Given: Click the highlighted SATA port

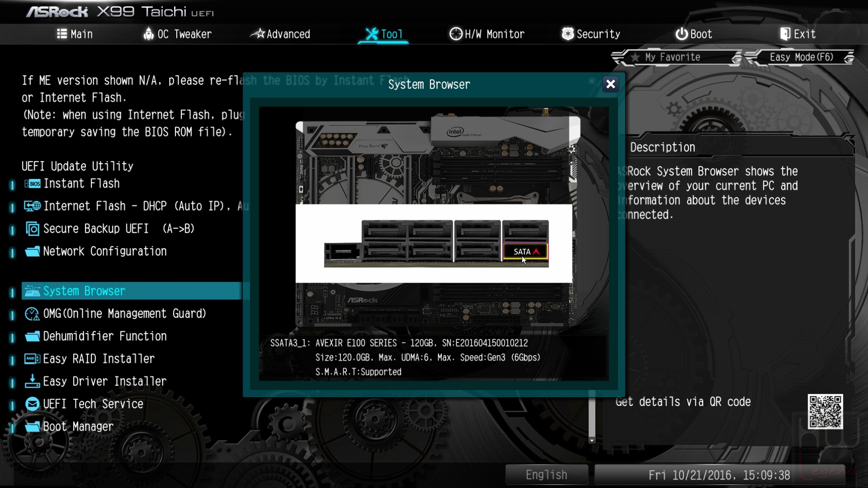Looking at the screenshot, I should tap(525, 251).
